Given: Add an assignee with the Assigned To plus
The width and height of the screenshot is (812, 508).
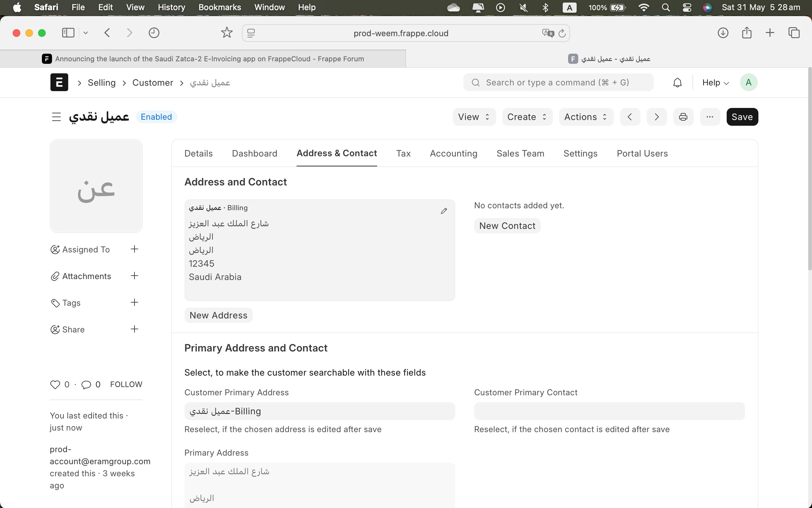Looking at the screenshot, I should [x=134, y=249].
